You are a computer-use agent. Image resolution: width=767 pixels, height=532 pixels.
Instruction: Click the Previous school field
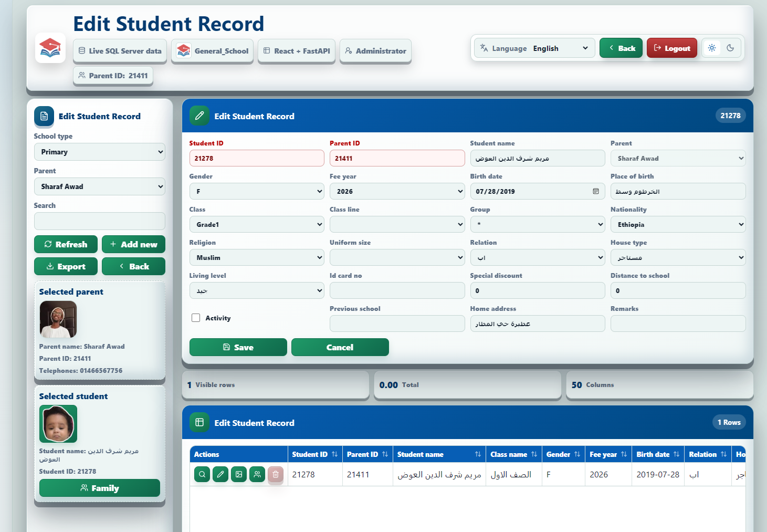point(397,324)
